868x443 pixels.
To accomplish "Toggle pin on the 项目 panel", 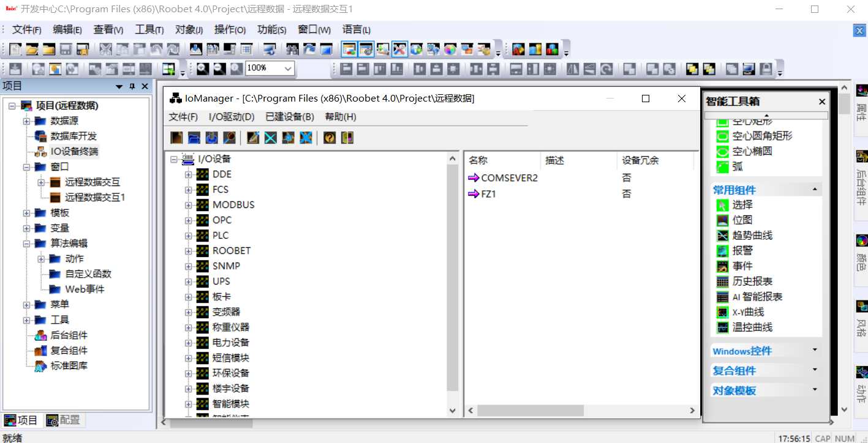I will click(132, 87).
